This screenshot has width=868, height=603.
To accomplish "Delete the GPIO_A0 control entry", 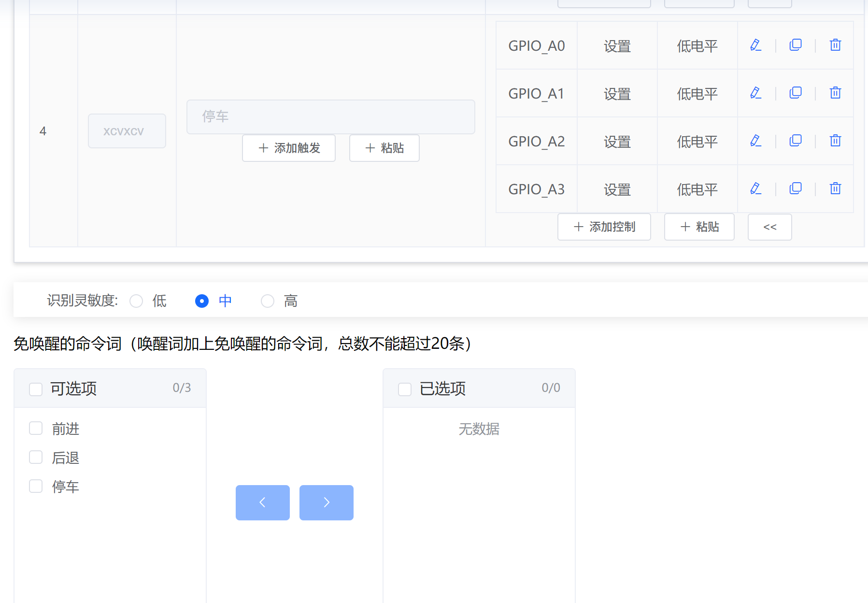I will pyautogui.click(x=835, y=45).
